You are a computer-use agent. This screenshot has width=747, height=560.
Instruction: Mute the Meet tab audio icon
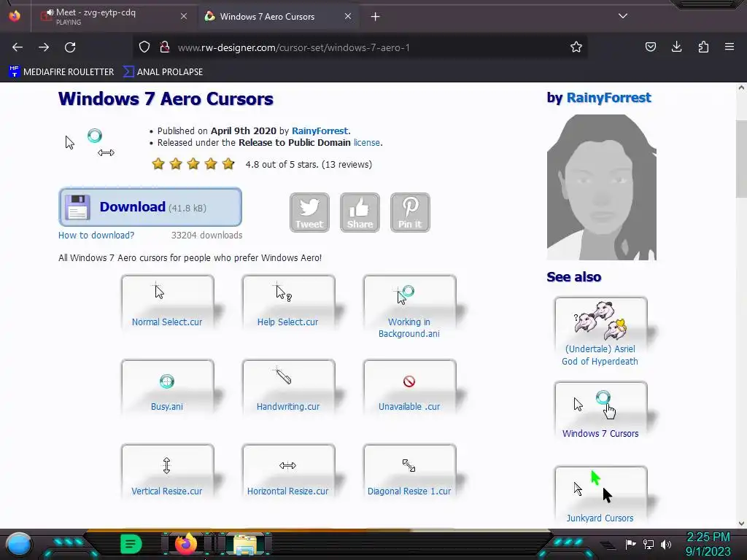[x=50, y=13]
